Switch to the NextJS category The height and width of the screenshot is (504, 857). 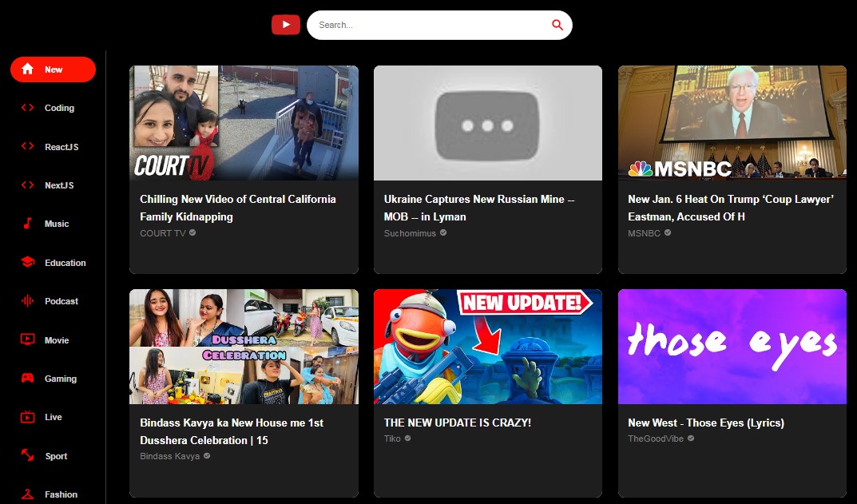(x=59, y=185)
